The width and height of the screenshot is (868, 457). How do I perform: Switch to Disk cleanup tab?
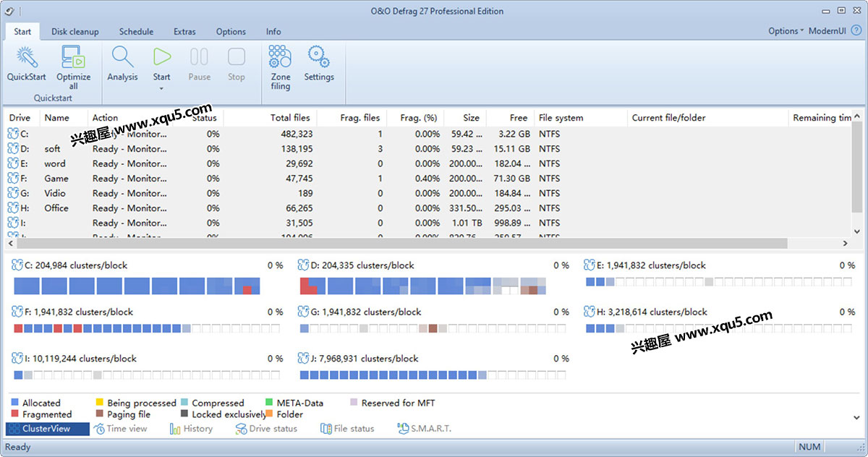[x=75, y=32]
